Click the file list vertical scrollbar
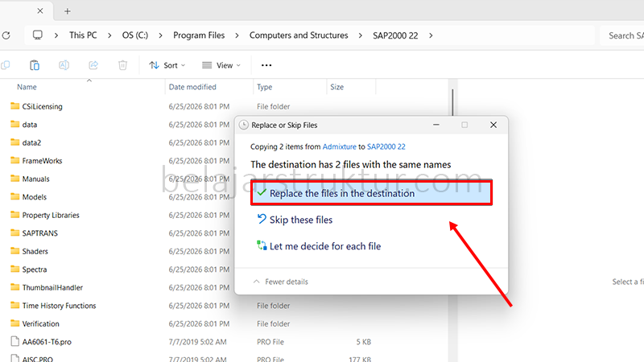This screenshot has width=644, height=362. pyautogui.click(x=452, y=102)
